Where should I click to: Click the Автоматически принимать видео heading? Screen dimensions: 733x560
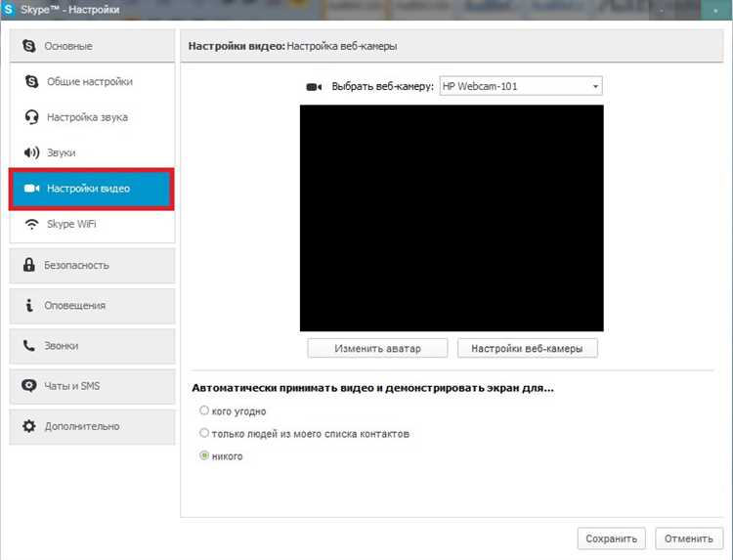372,388
